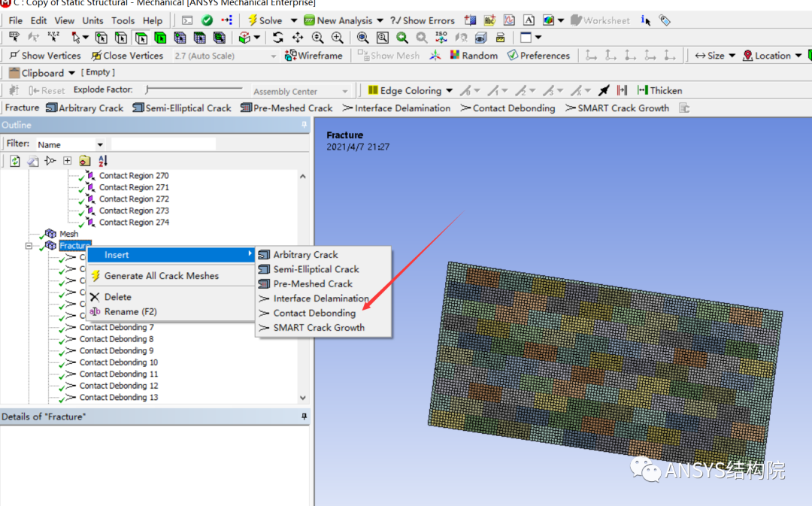Screen dimensions: 812x506
Task: Click Show Errors button
Action: (423, 21)
